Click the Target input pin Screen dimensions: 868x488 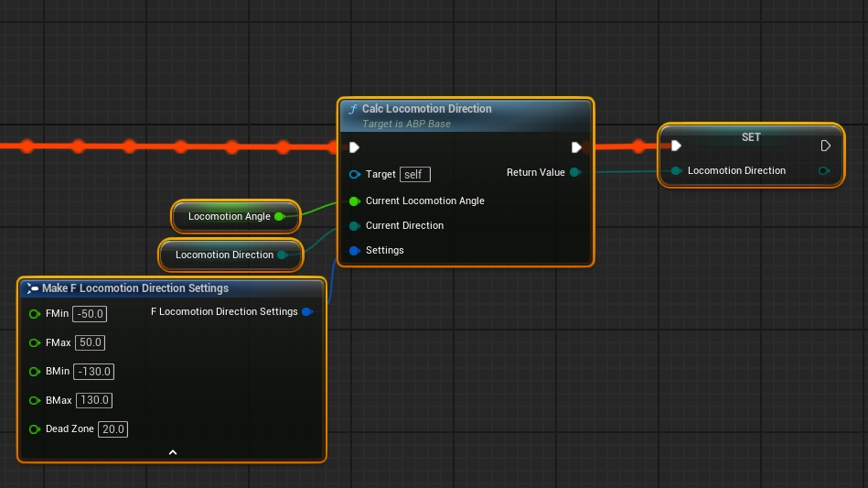click(354, 175)
